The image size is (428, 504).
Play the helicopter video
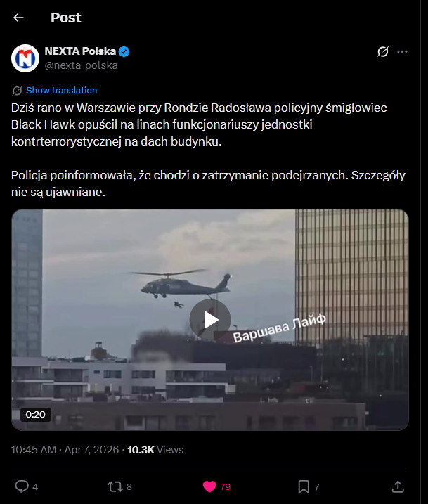pyautogui.click(x=210, y=320)
